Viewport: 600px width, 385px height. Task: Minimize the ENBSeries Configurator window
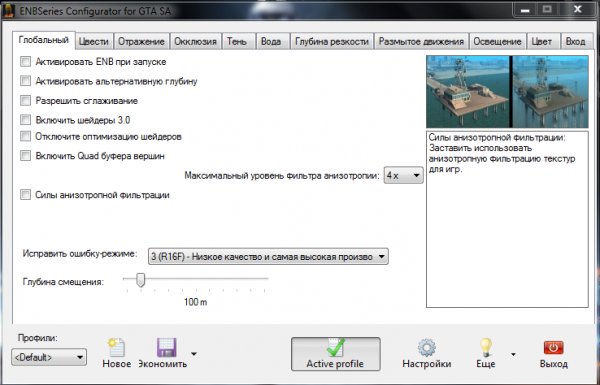525,10
